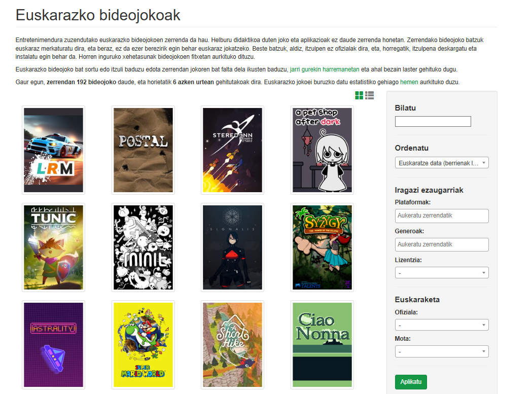This screenshot has width=532, height=394.
Task: Click the Bilatu search field
Action: (433, 122)
